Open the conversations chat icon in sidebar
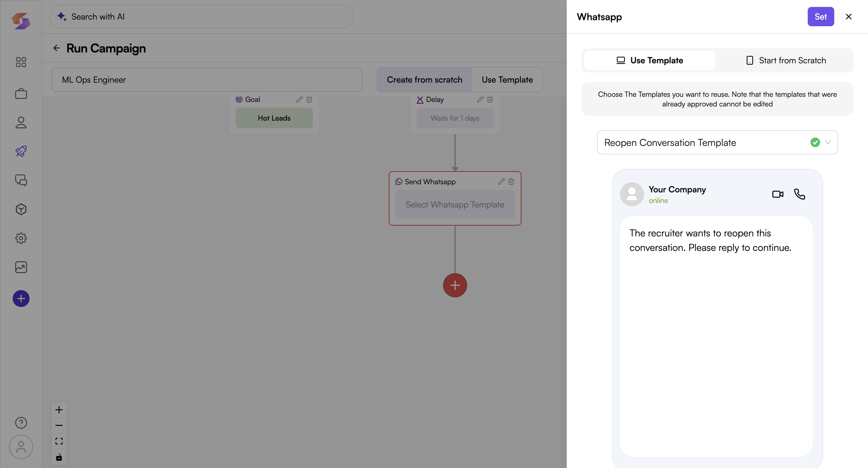 [x=21, y=180]
